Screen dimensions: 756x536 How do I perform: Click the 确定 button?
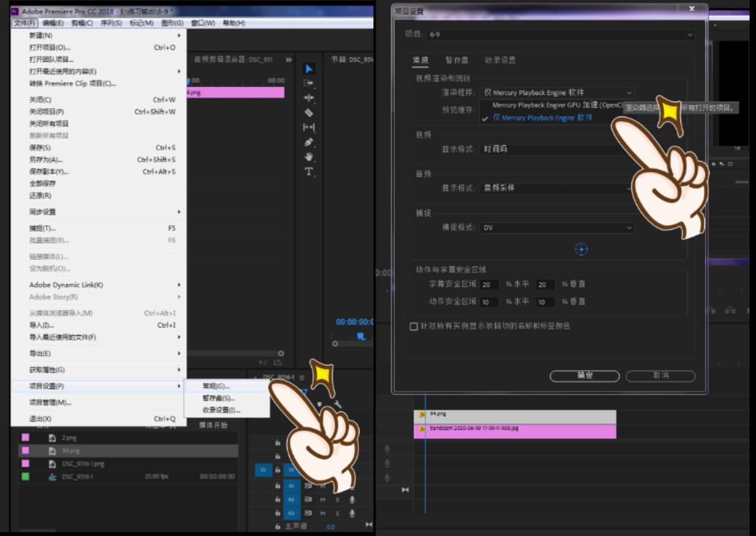point(584,376)
